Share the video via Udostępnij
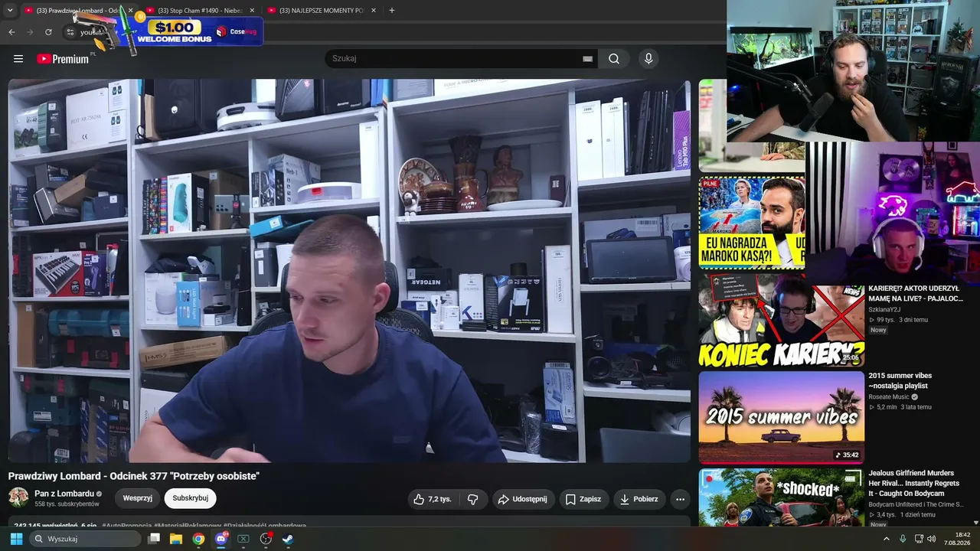This screenshot has height=551, width=980. point(523,499)
